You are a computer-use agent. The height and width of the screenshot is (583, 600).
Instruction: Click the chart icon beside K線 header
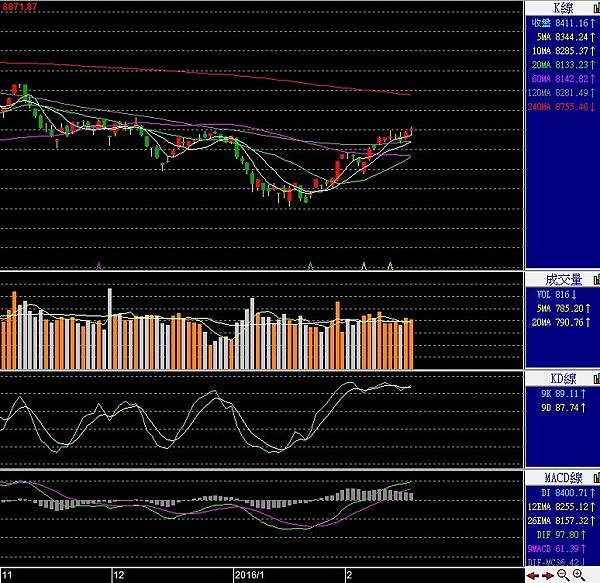[597, 8]
